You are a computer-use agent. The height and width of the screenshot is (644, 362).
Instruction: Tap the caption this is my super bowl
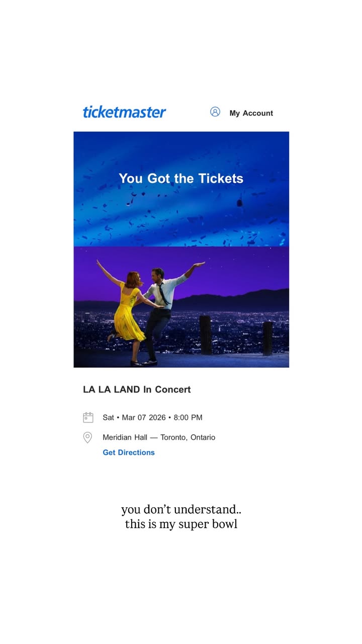point(181,524)
